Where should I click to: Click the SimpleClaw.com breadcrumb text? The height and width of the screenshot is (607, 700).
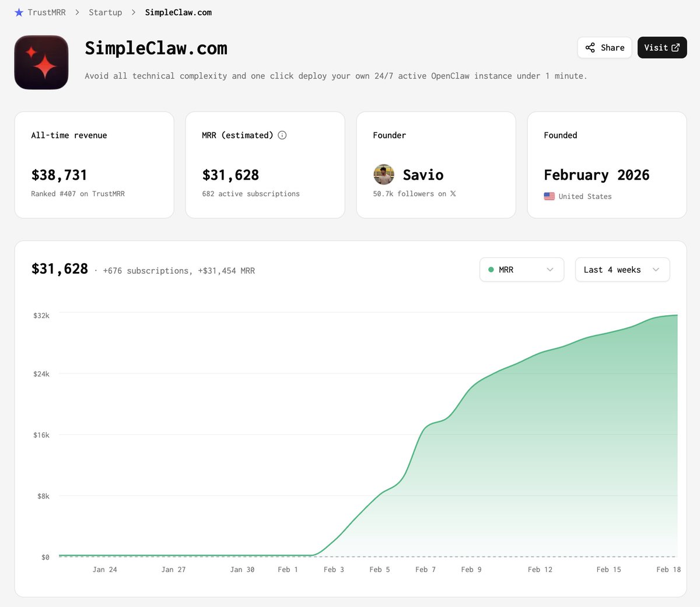178,12
